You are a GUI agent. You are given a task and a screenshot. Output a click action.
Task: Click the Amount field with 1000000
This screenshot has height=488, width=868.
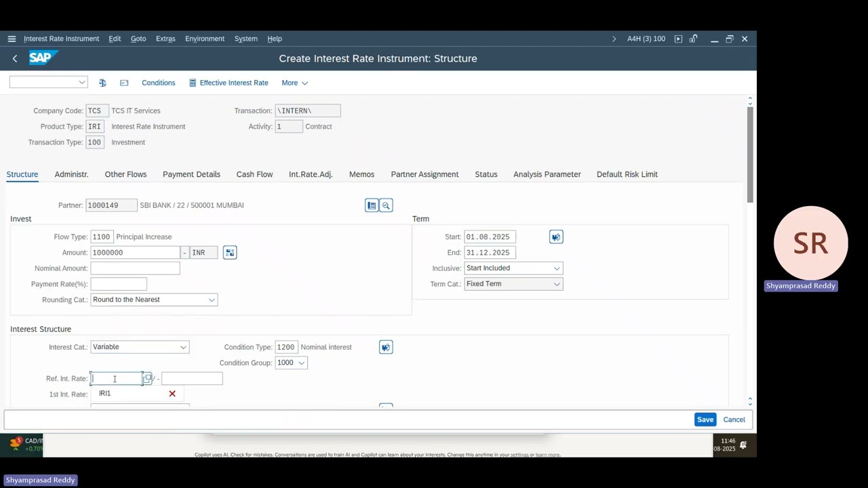tap(135, 253)
